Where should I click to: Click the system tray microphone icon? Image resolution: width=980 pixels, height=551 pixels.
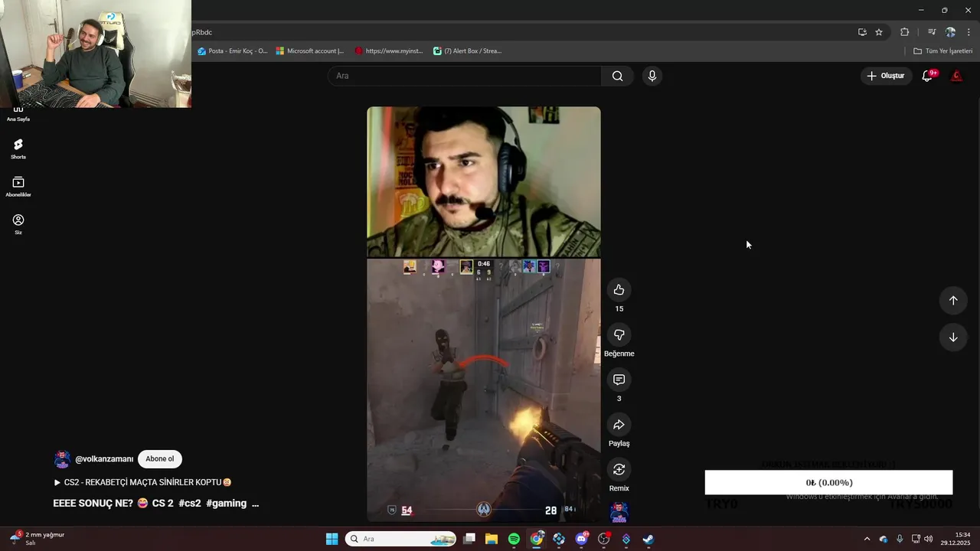click(x=900, y=540)
